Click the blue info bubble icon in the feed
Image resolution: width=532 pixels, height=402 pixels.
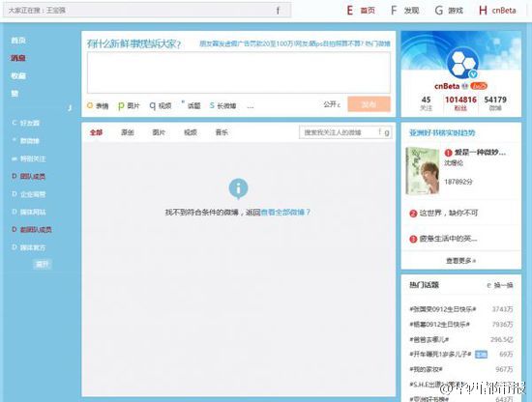coord(238,188)
